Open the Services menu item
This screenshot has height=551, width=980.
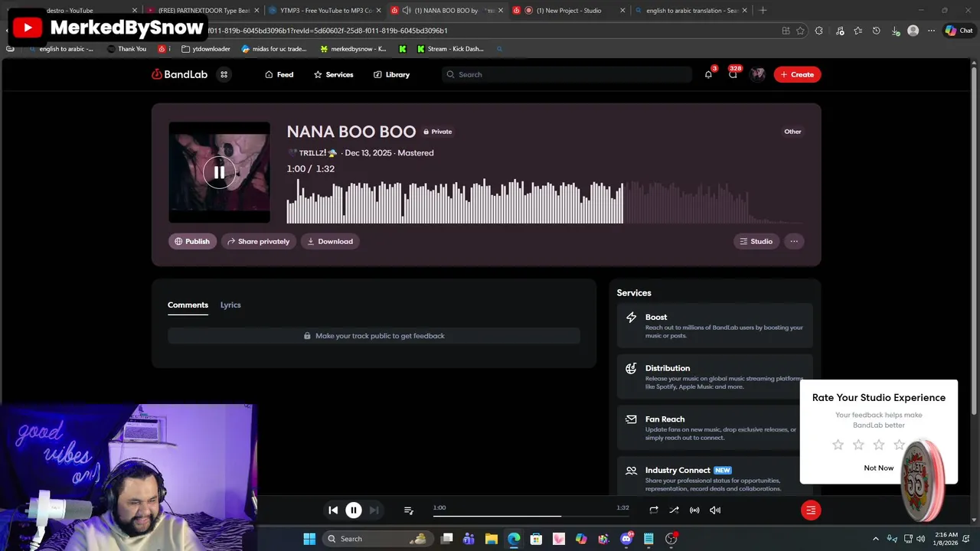pos(333,74)
